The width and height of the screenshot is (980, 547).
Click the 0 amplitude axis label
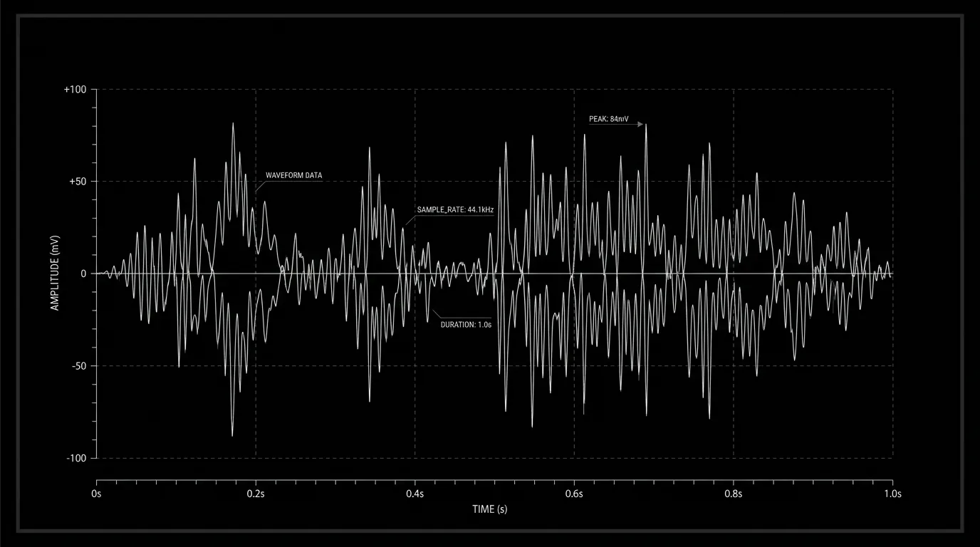pos(83,273)
